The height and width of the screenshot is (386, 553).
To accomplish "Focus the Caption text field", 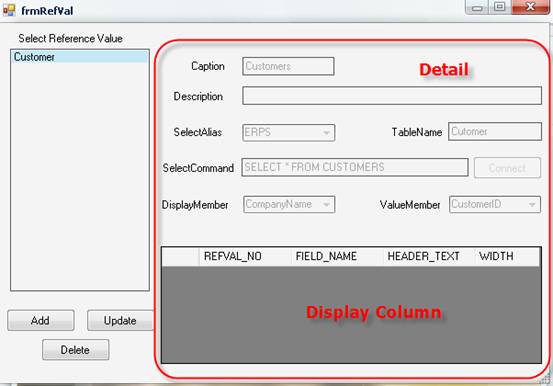I will coord(288,66).
